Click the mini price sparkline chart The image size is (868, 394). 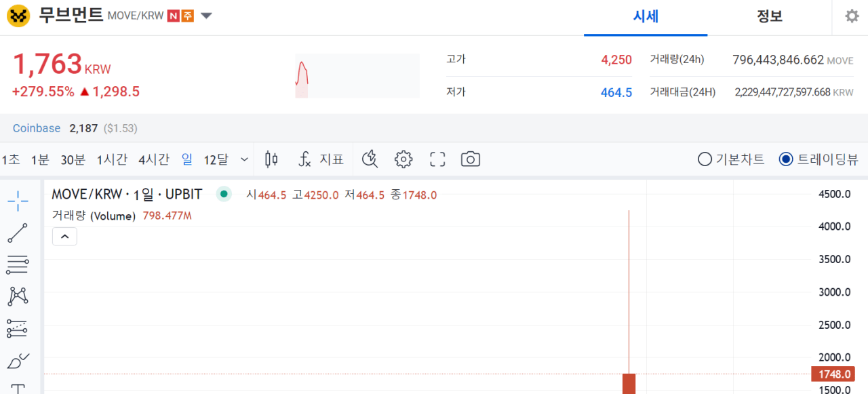click(357, 76)
